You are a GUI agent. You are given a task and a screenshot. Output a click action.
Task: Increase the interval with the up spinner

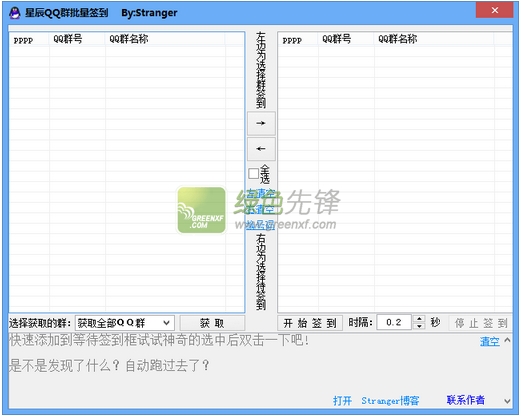[419, 319]
